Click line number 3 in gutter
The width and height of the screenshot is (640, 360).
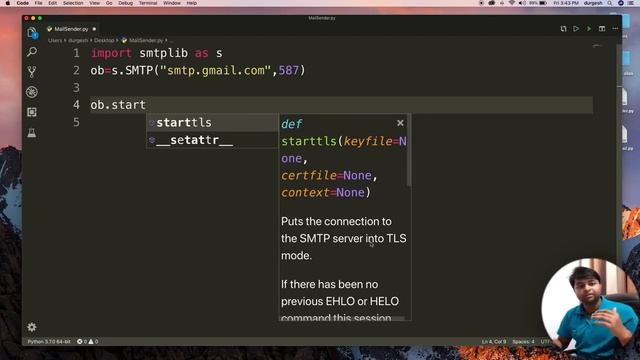pos(76,87)
